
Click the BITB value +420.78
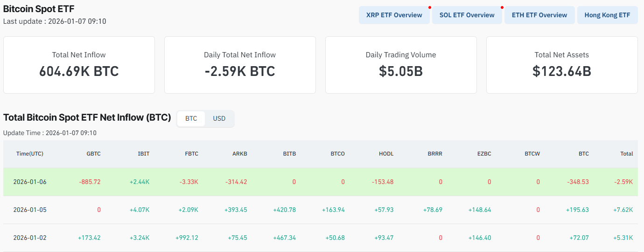point(285,210)
